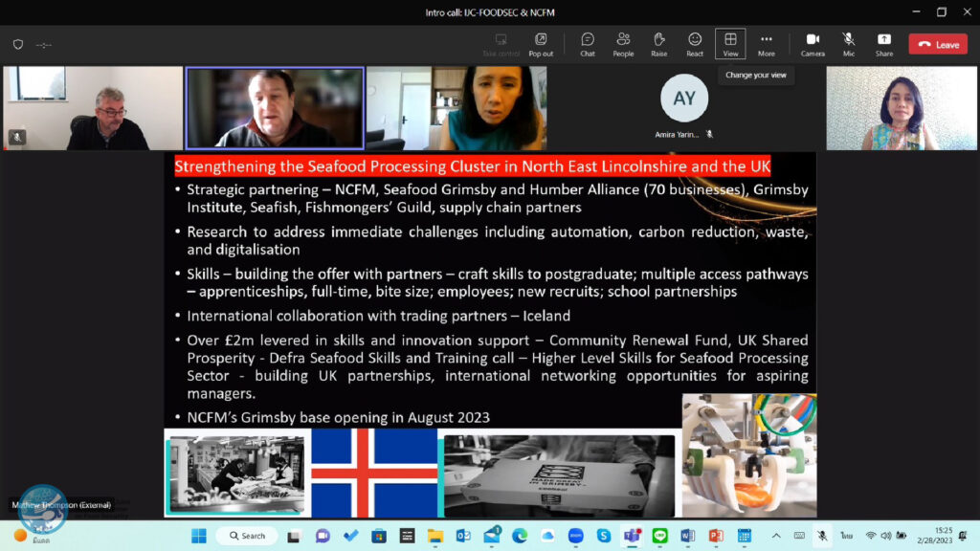Select the active speaker's highlighted video tile
This screenshot has height=551, width=980.
click(x=275, y=108)
